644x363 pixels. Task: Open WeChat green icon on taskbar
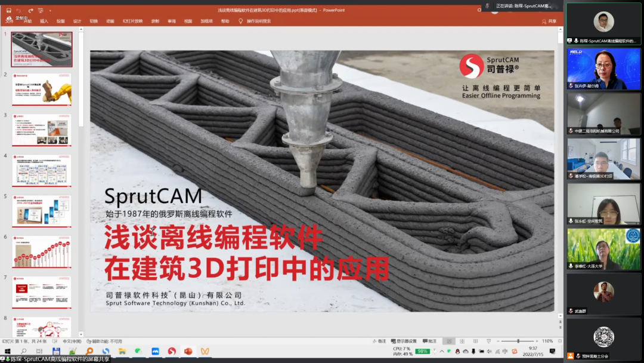(x=138, y=351)
